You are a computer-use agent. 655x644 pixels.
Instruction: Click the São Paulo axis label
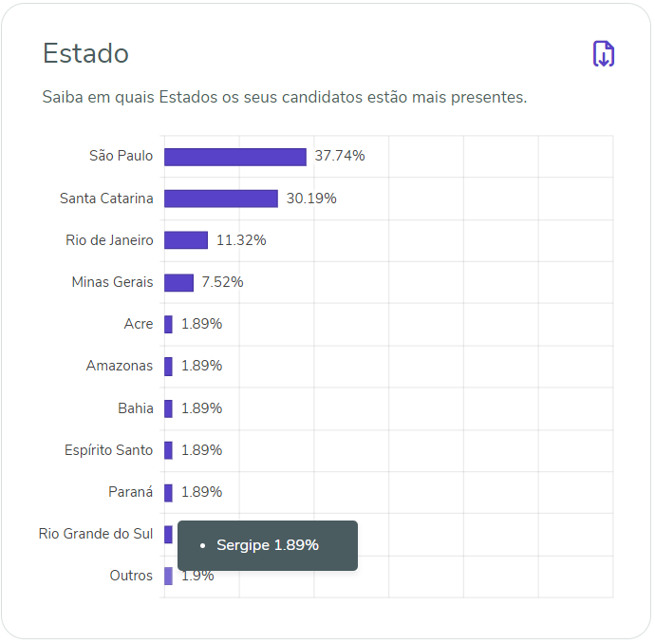pos(121,157)
